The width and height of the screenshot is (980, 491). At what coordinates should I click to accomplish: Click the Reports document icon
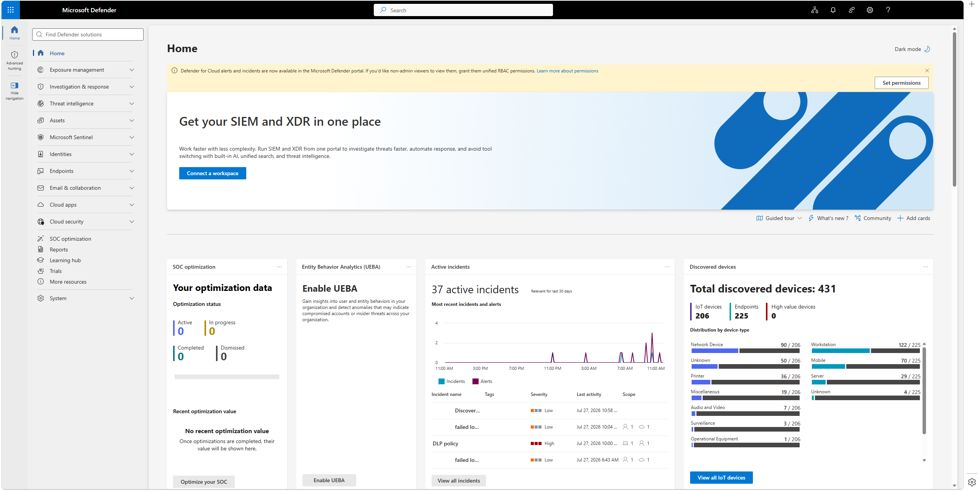41,249
